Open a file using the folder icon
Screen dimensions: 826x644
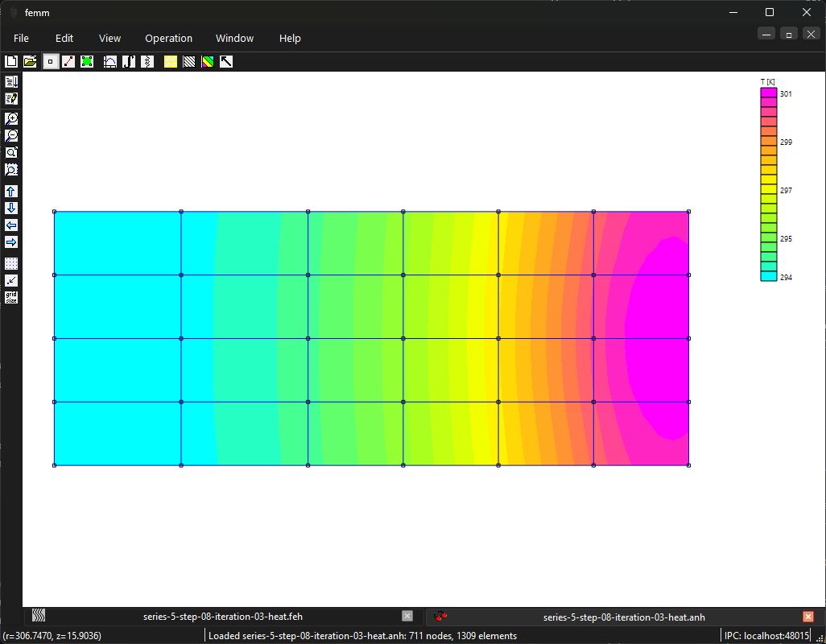point(30,62)
